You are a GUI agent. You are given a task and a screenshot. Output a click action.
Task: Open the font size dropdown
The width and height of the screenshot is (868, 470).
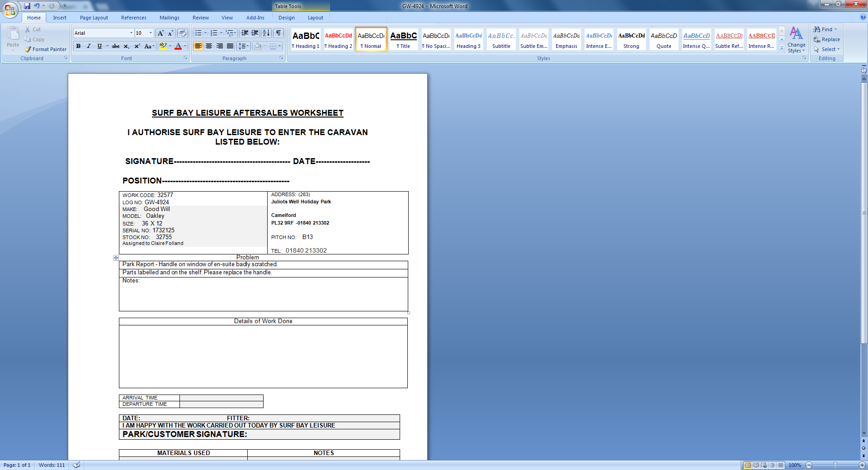click(151, 33)
